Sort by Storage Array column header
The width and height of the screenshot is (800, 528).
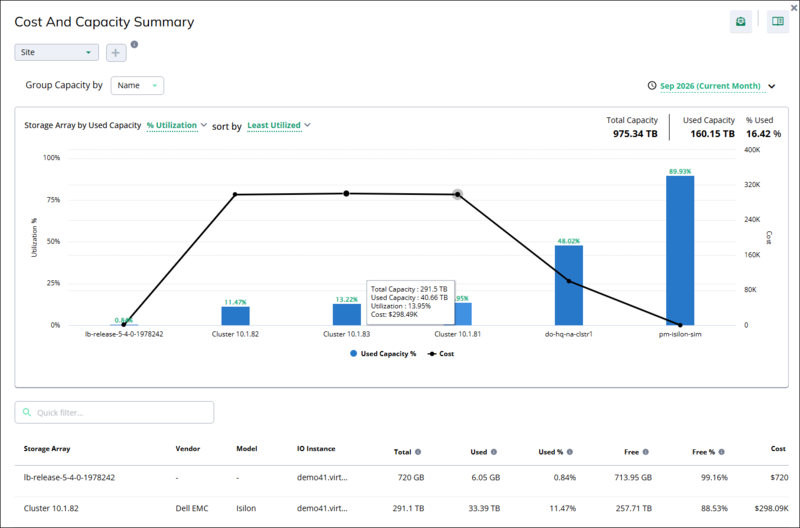coord(47,449)
